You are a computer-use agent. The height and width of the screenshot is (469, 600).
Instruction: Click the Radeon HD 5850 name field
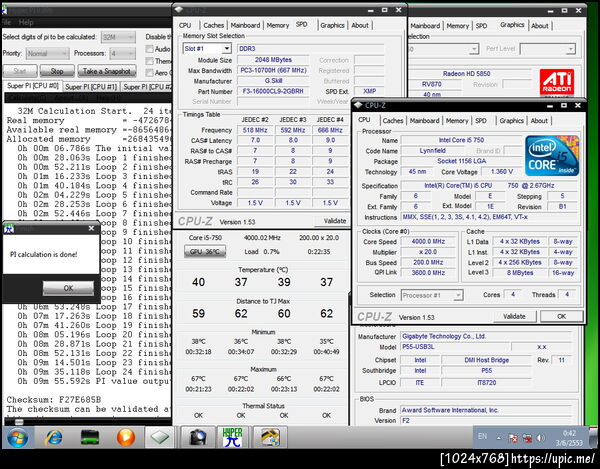click(x=466, y=73)
